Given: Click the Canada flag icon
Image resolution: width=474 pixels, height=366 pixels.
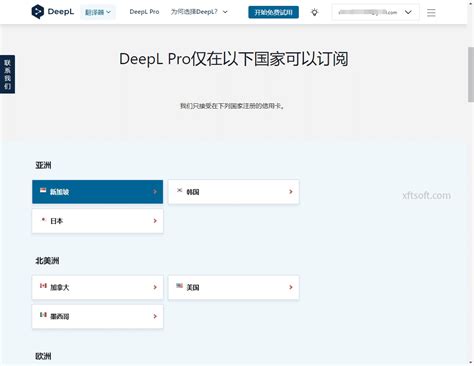Looking at the screenshot, I should coord(43,286).
